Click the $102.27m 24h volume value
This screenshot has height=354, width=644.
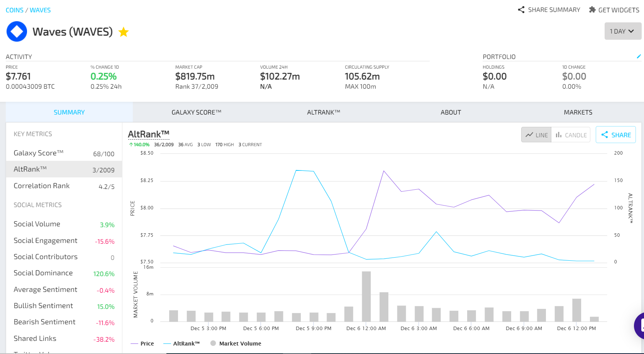280,76
